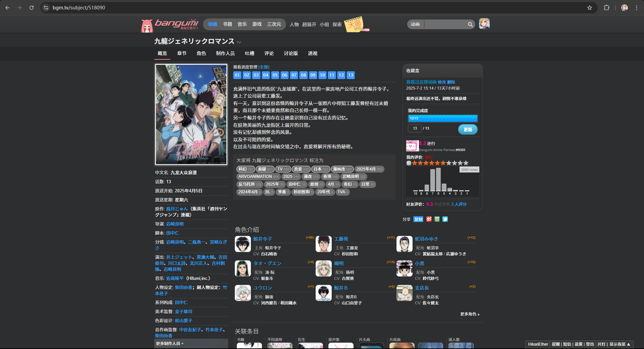Click the watched episodes count input field
The height and width of the screenshot is (349, 644).
pyautogui.click(x=415, y=128)
